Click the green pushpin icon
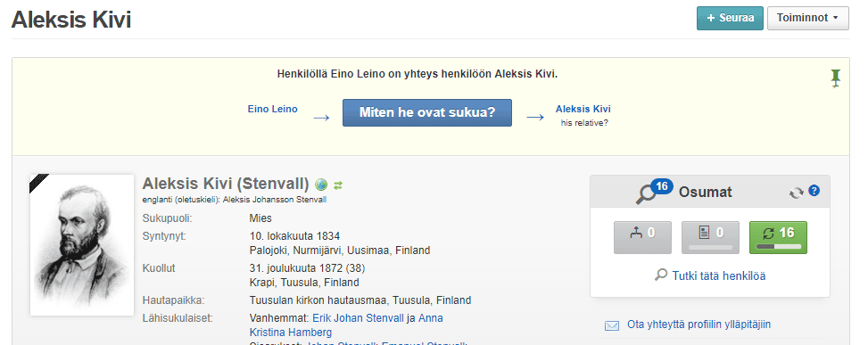 [x=835, y=79]
